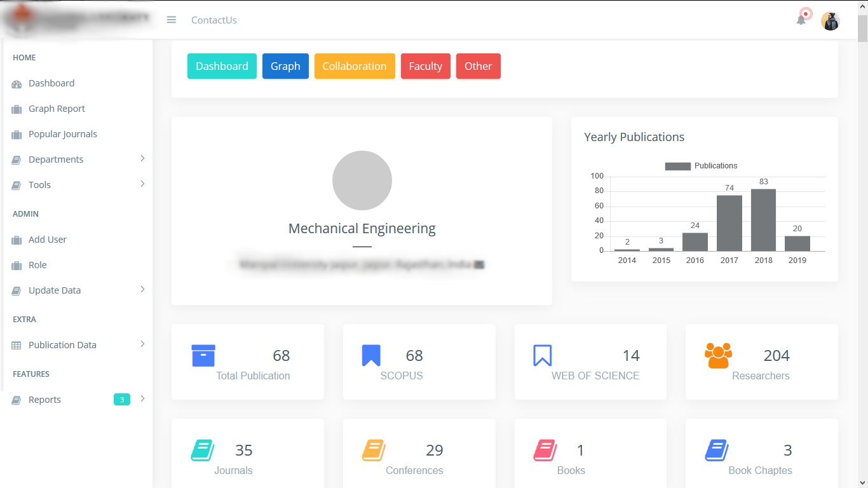Open Graph Report from sidebar
868x488 pixels.
click(x=57, y=109)
